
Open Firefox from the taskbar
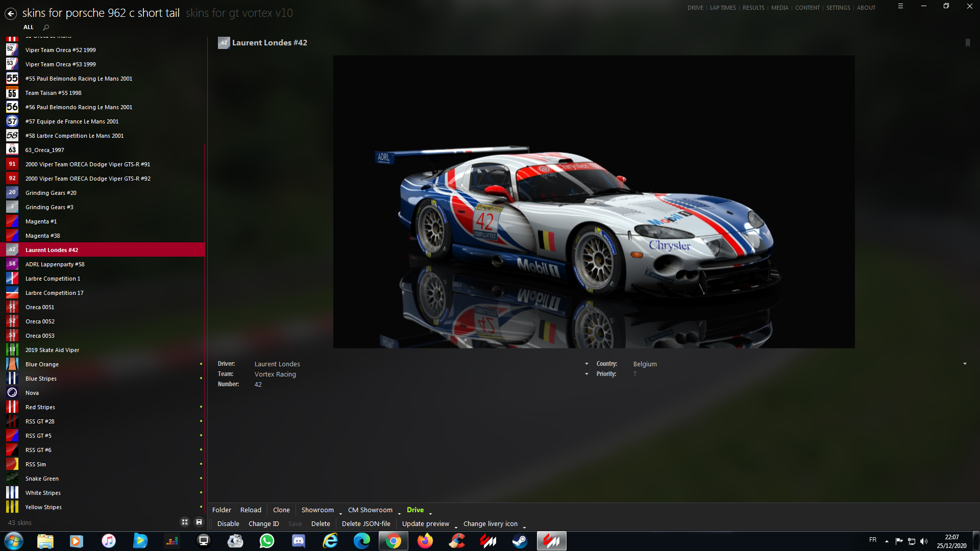(425, 541)
